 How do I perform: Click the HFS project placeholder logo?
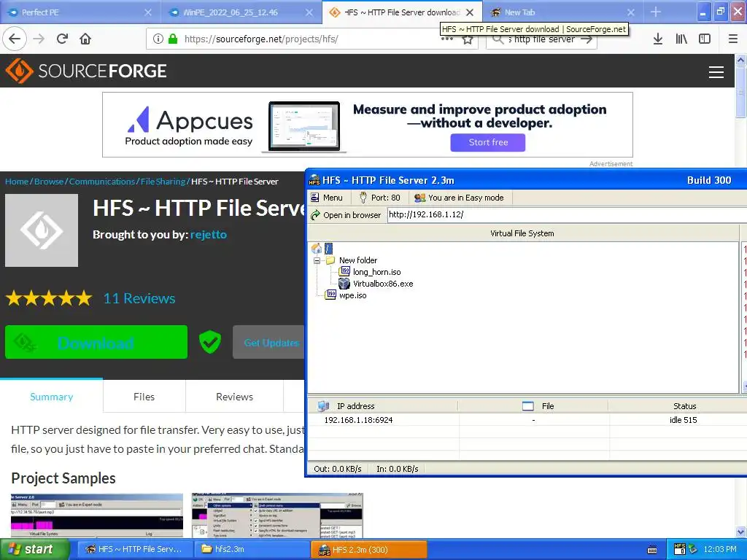[42, 230]
